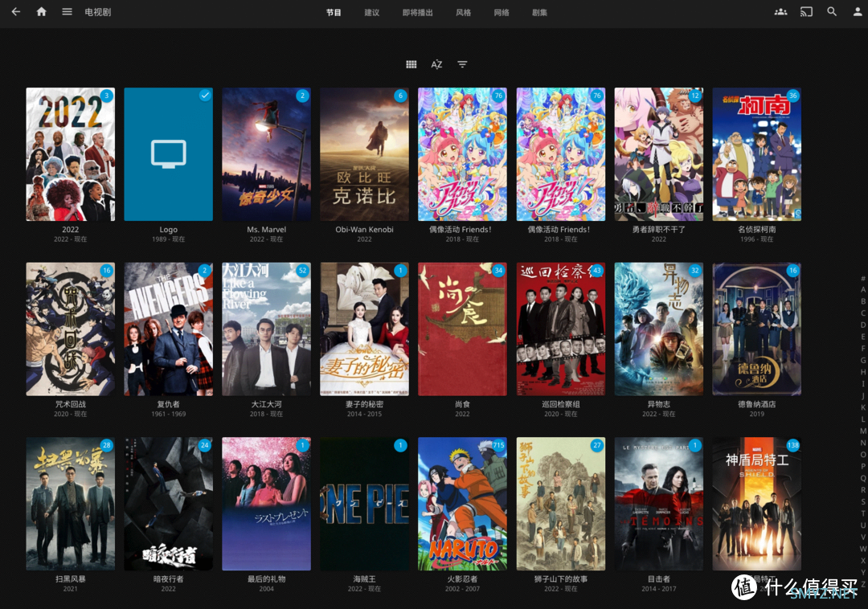
Task: Click the 火影忍者 title link
Action: tap(462, 579)
